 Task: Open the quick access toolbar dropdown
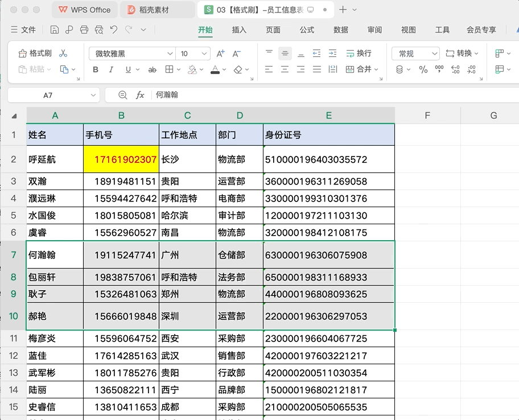[143, 30]
